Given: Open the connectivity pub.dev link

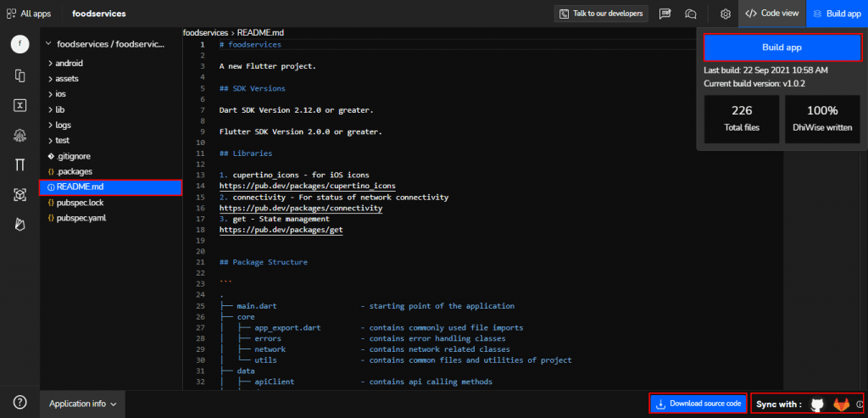Looking at the screenshot, I should tap(301, 209).
